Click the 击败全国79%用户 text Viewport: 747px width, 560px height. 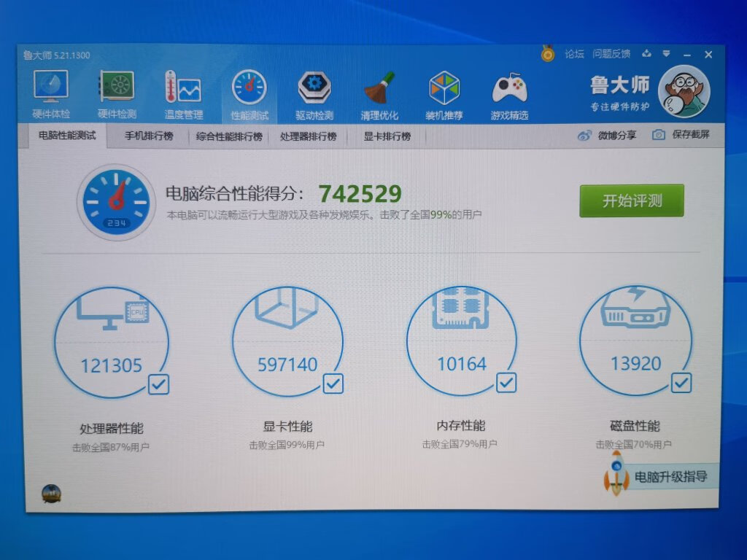coord(460,444)
